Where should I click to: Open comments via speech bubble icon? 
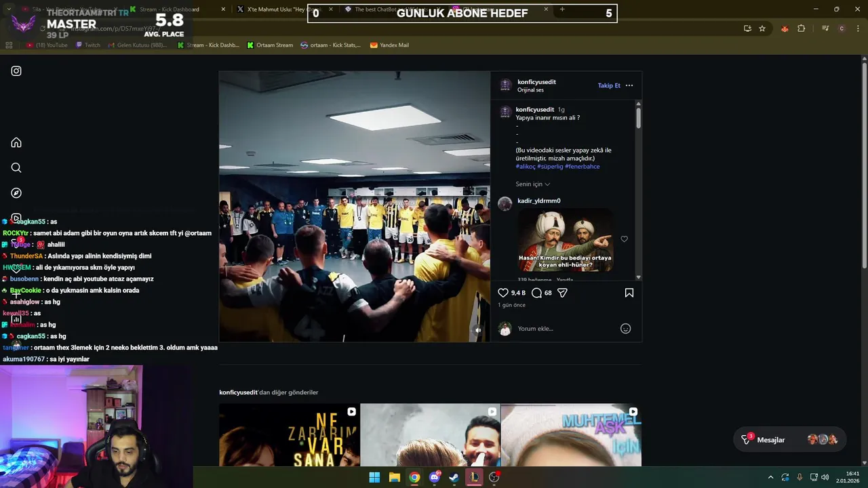536,293
